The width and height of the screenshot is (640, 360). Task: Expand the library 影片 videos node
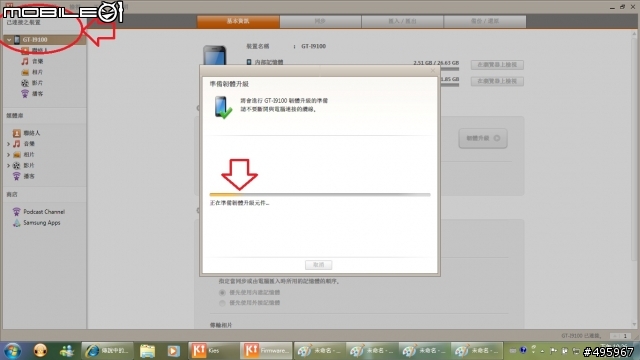coord(8,165)
